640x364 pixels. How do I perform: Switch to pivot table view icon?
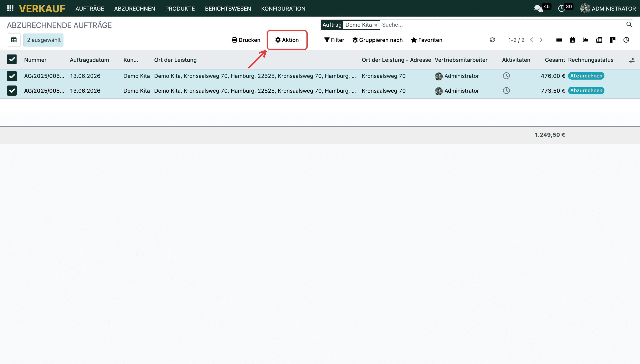(x=599, y=40)
